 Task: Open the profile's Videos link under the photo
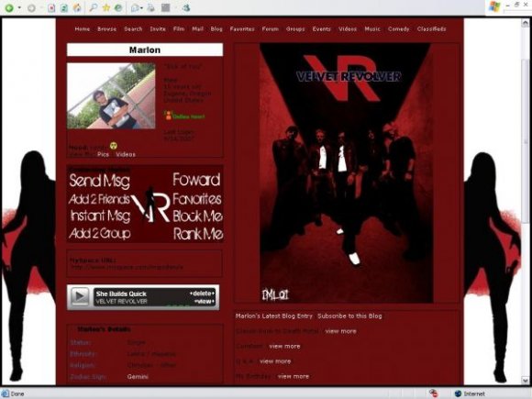(126, 154)
